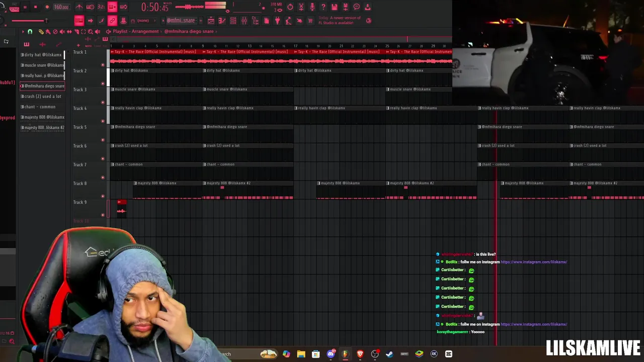Open Steam from the taskbar
This screenshot has height=362, width=644.
click(x=389, y=354)
